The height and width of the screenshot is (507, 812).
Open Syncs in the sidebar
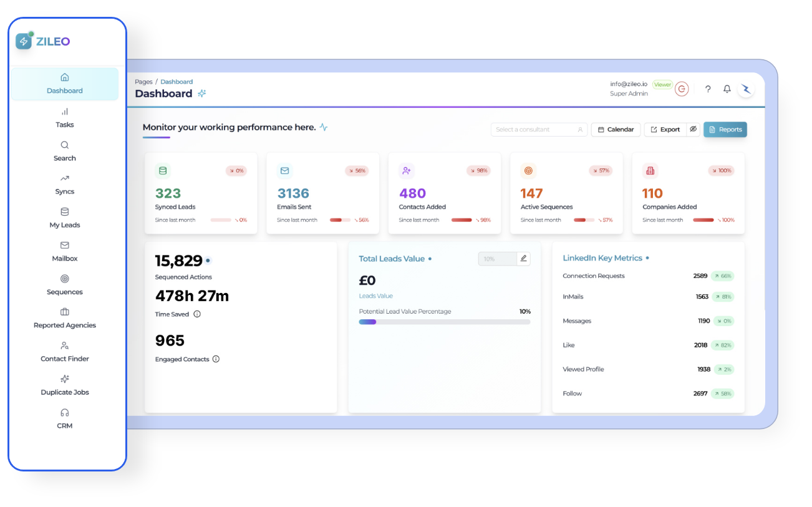[65, 185]
